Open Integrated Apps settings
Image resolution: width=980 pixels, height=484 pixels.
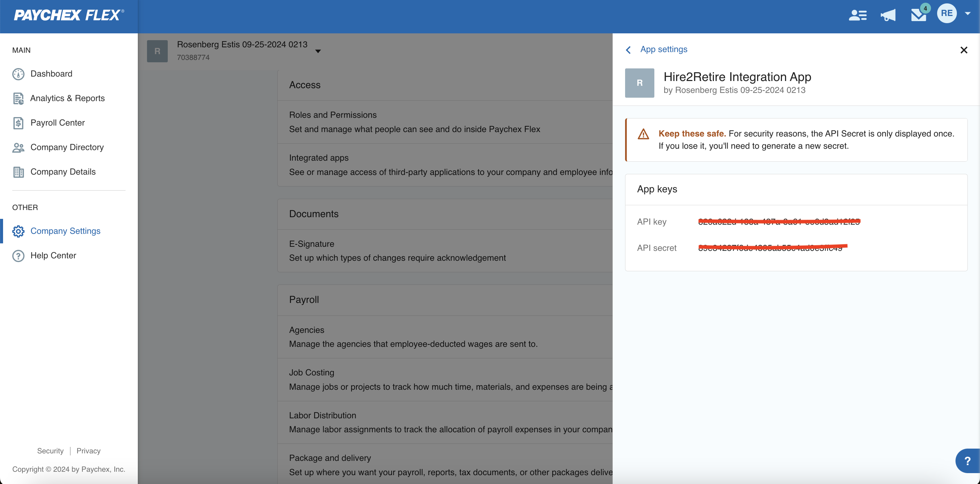[x=320, y=157]
